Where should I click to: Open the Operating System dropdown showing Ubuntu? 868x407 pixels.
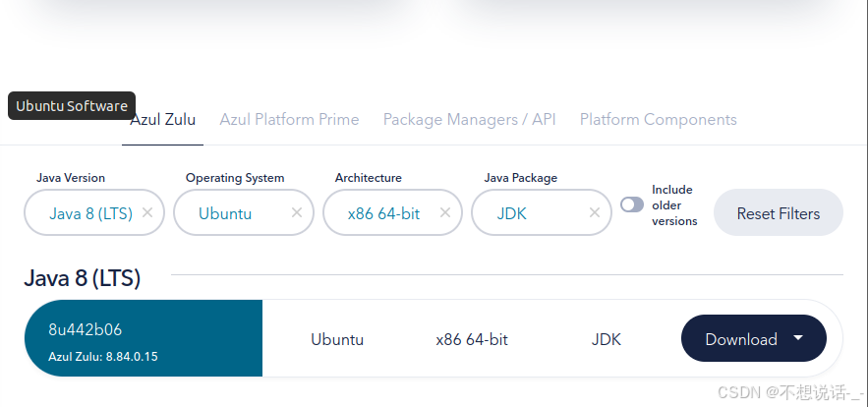(244, 212)
